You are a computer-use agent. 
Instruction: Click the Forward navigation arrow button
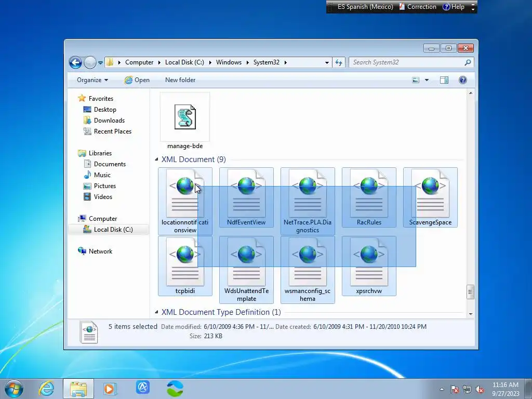tap(90, 62)
